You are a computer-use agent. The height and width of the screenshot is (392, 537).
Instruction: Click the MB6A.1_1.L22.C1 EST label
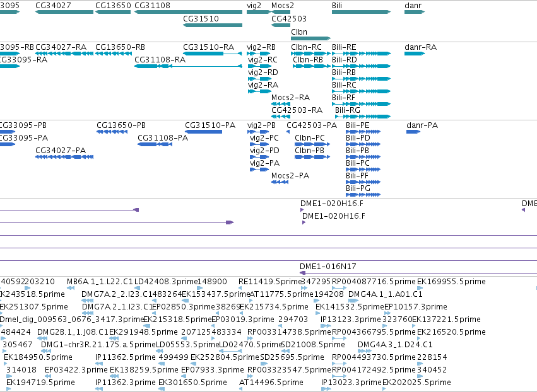pos(100,282)
